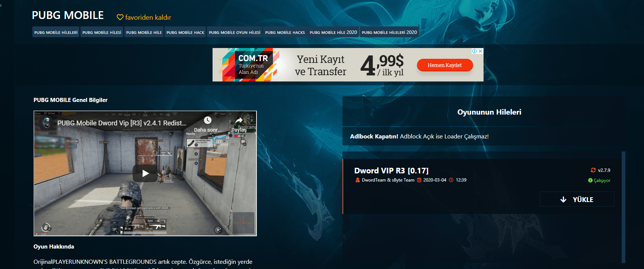Open the PUBG MOBİLE HİLELERİ tag
This screenshot has width=644, height=269.
point(56,32)
